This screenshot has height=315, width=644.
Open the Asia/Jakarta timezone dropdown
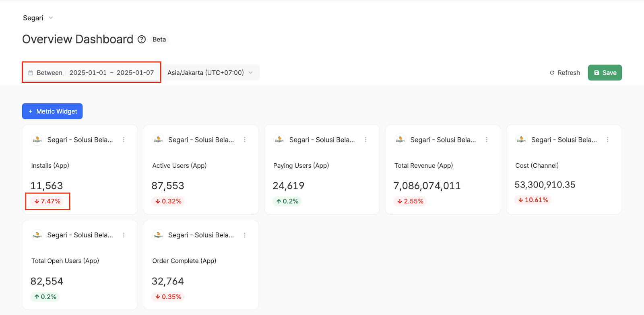210,73
